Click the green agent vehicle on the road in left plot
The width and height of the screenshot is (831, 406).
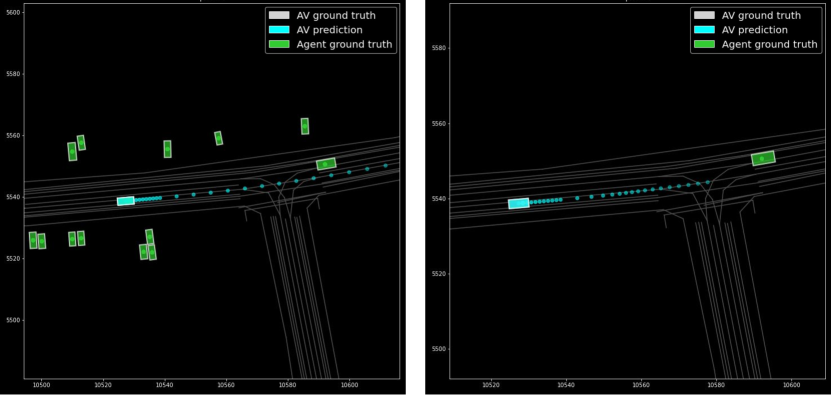click(326, 164)
